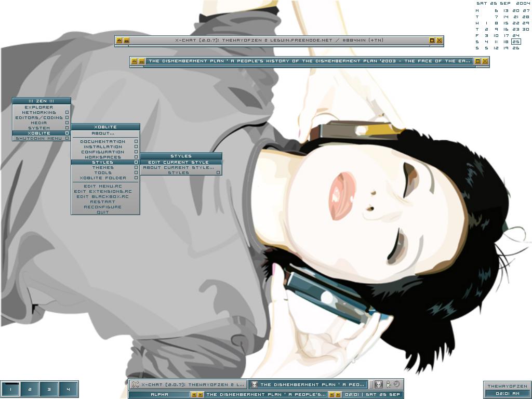Open About... in the xoblite menu
The width and height of the screenshot is (532, 399).
pyautogui.click(x=105, y=134)
